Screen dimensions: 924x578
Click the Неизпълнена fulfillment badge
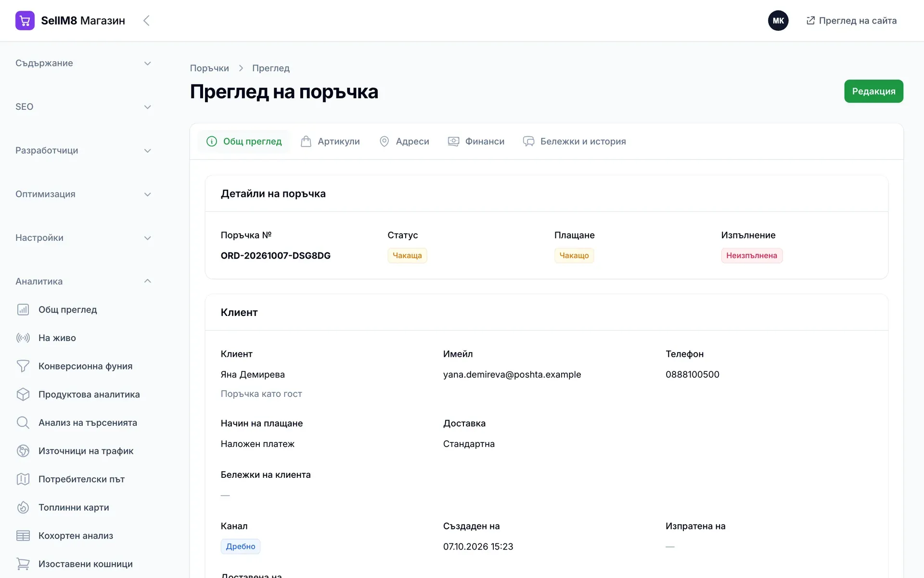(x=752, y=255)
